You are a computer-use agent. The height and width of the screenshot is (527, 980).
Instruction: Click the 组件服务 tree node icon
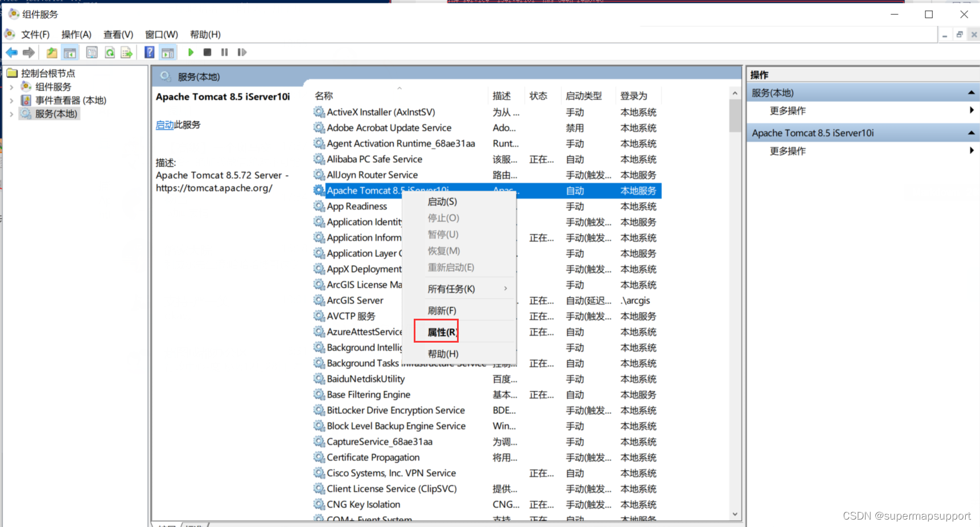pyautogui.click(x=26, y=87)
